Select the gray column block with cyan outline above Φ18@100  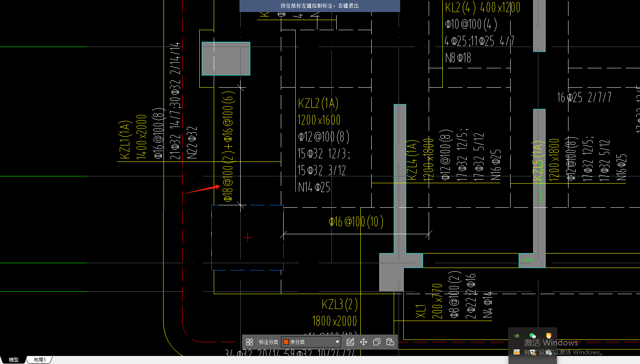point(226,59)
